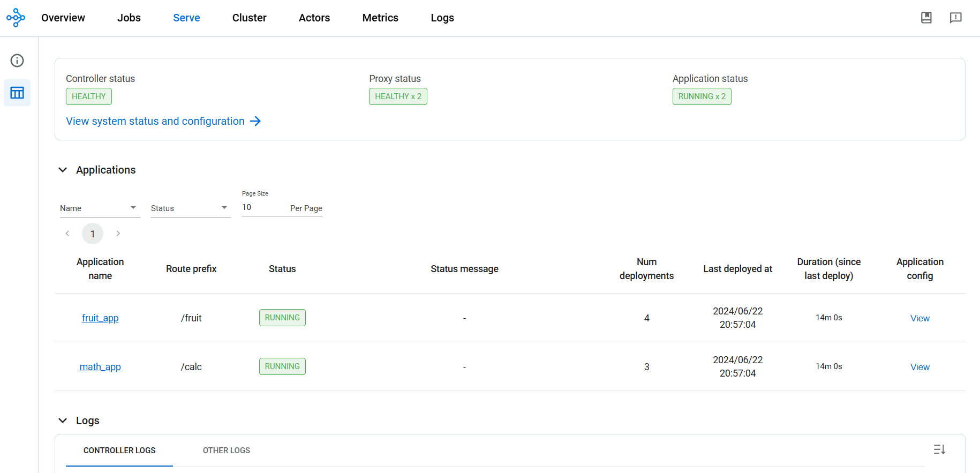Open the Status filter dropdown
This screenshot has height=473, width=980.
pyautogui.click(x=190, y=208)
